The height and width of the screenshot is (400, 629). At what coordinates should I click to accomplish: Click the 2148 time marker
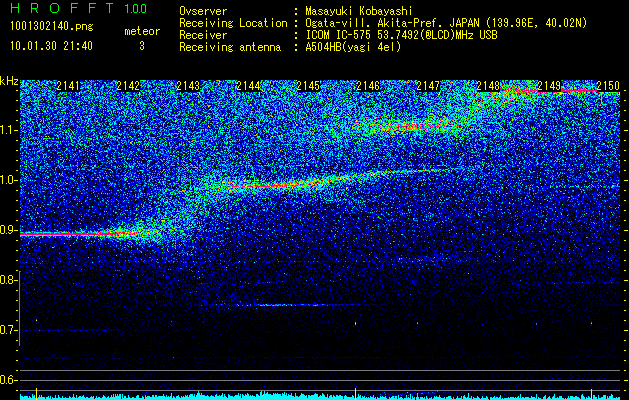point(488,86)
